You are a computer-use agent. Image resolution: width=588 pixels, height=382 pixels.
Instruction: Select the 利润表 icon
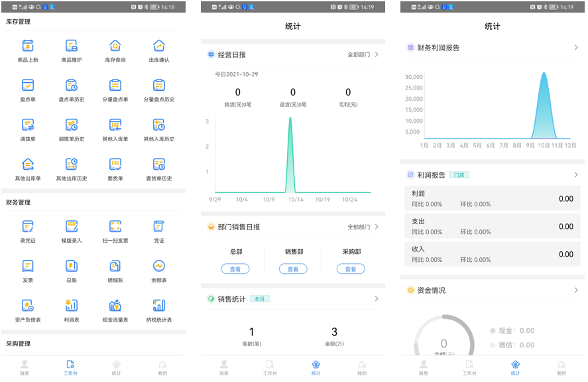pyautogui.click(x=71, y=307)
